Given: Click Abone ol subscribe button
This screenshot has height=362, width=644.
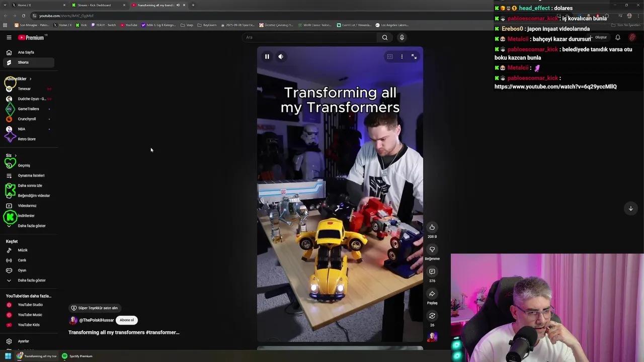Looking at the screenshot, I should (127, 320).
